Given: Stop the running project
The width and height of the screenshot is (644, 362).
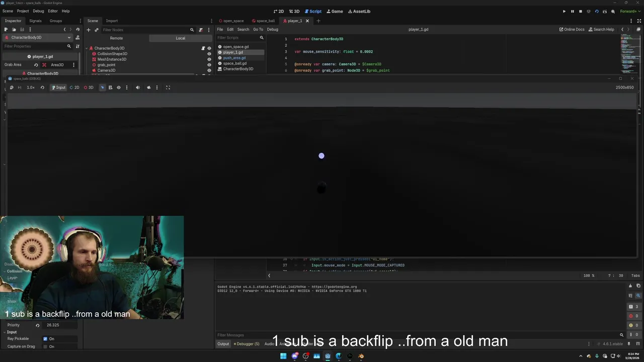Looking at the screenshot, I should (x=580, y=11).
